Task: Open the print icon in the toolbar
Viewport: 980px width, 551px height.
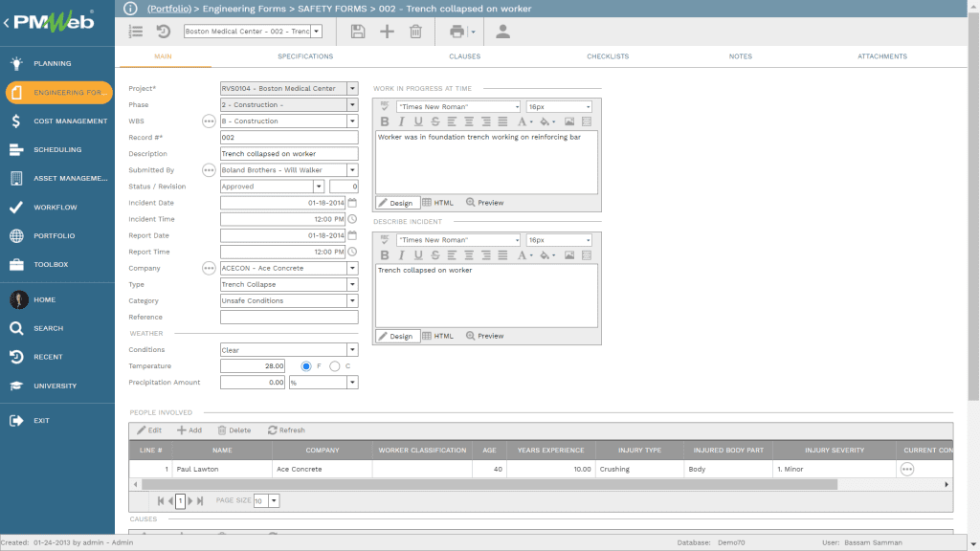Action: 457,32
